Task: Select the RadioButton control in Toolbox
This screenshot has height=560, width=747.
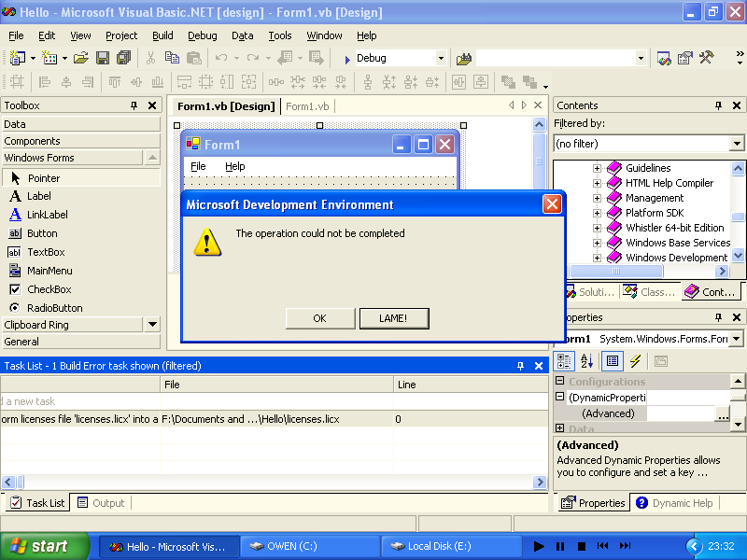Action: 54,308
